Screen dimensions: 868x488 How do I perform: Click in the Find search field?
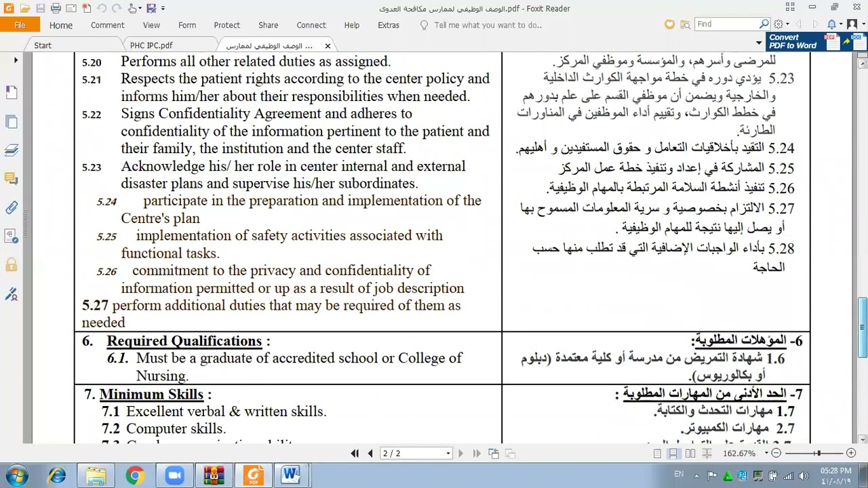point(726,24)
